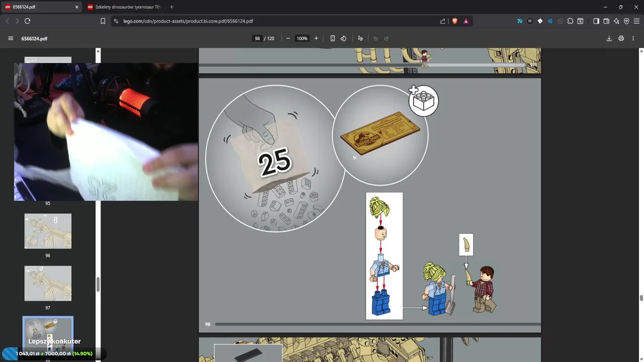Print the PDF document
Image resolution: width=644 pixels, height=362 pixels.
tap(621, 38)
